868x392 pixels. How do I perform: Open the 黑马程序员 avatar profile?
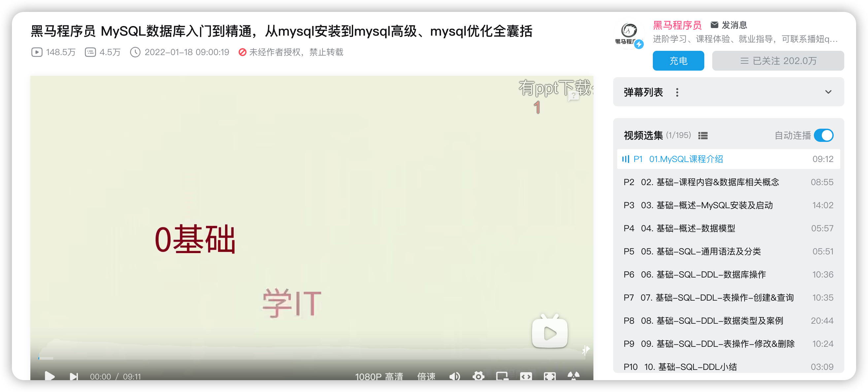(x=629, y=34)
